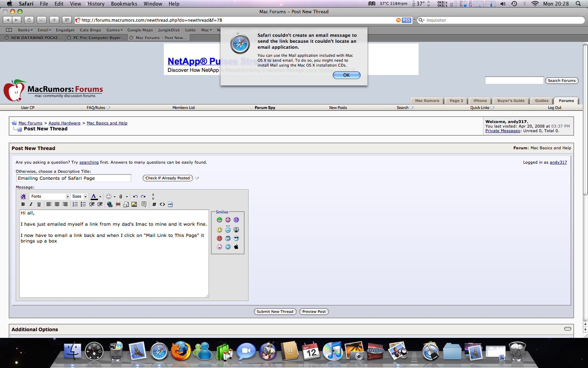Image resolution: width=588 pixels, height=368 pixels.
Task: Increase indent of the message text
Action: coord(100,204)
